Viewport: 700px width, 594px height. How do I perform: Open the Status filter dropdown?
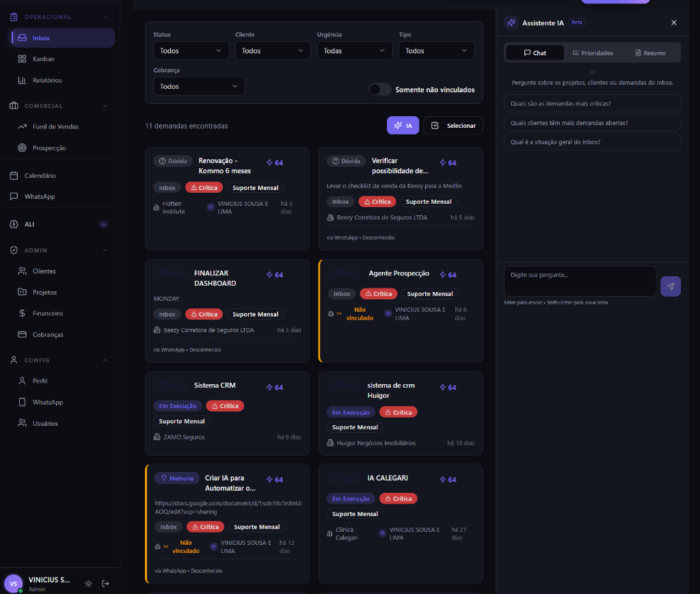click(191, 51)
